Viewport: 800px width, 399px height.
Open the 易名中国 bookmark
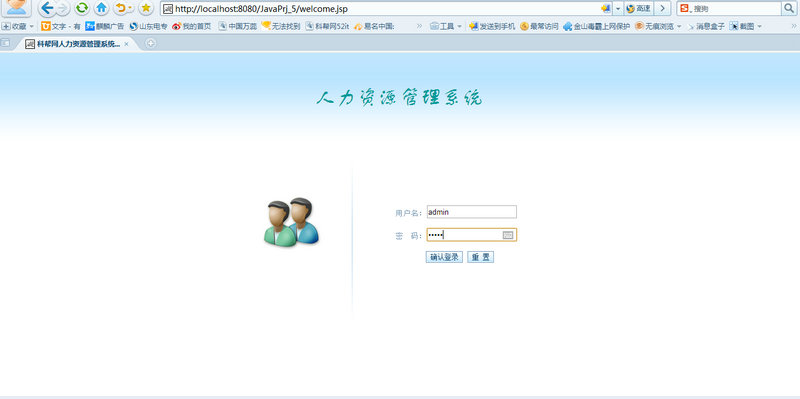point(374,26)
